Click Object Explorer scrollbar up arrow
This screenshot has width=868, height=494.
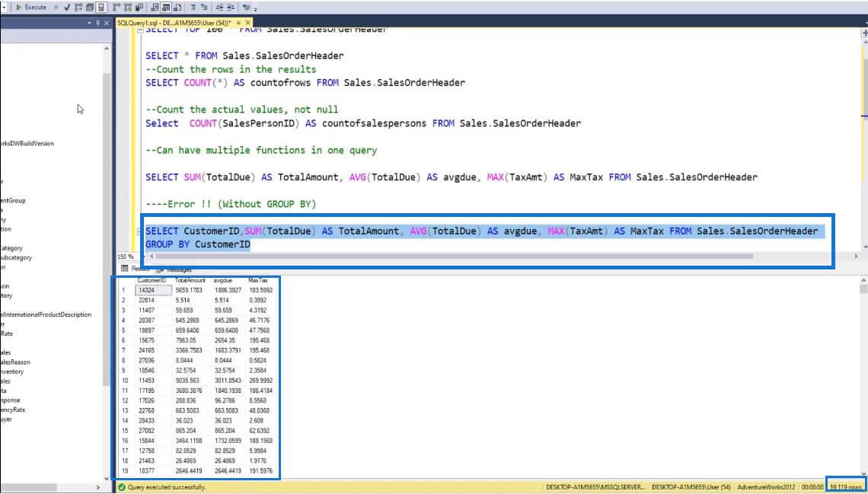107,49
